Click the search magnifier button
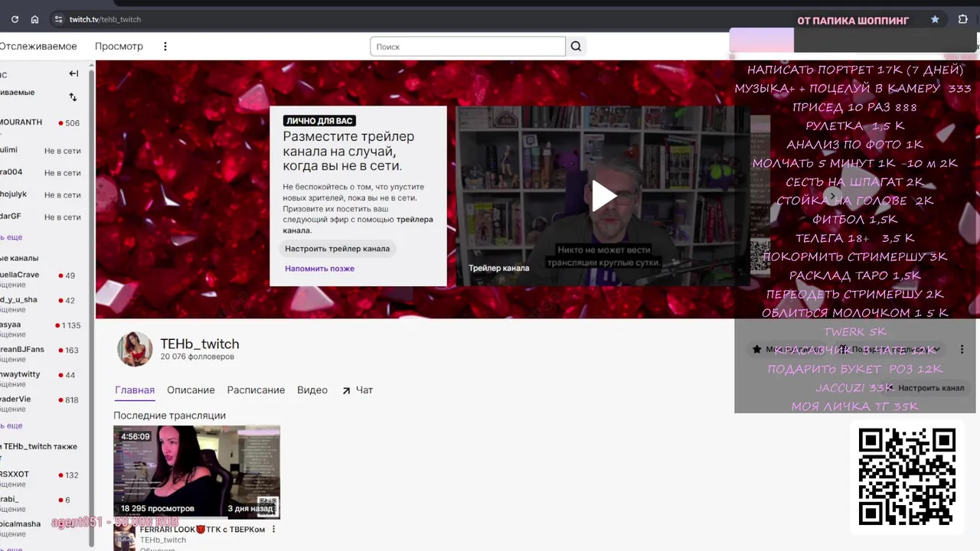 pyautogui.click(x=576, y=47)
